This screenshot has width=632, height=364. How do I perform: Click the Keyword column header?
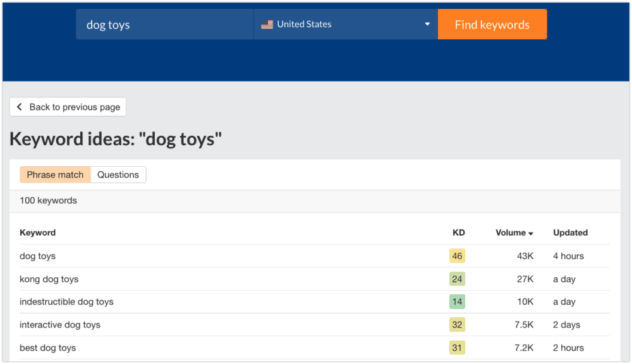[x=37, y=233]
